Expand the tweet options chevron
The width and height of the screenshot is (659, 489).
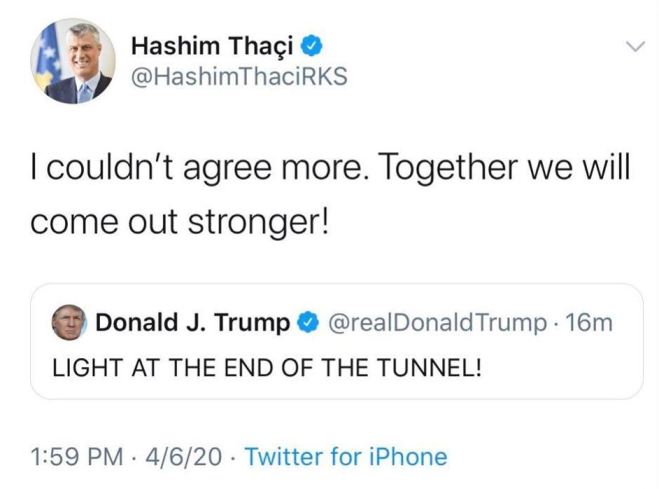coord(635,46)
